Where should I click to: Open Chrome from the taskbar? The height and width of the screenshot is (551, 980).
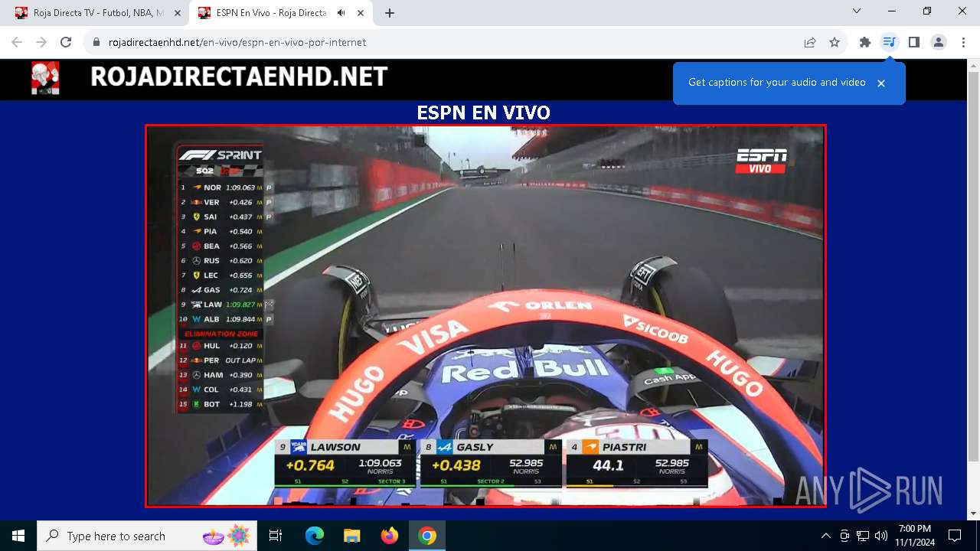click(x=427, y=536)
